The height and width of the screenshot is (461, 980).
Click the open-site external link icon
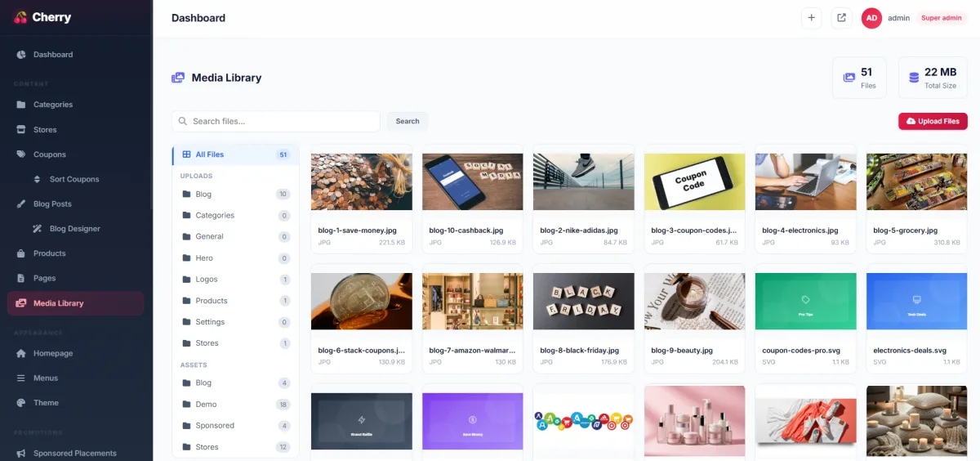(841, 18)
